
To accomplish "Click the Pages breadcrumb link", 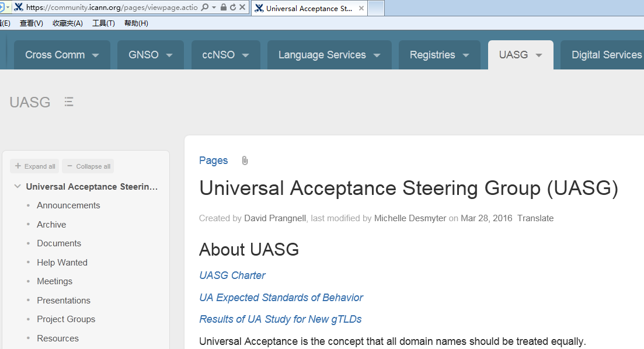I will [213, 160].
